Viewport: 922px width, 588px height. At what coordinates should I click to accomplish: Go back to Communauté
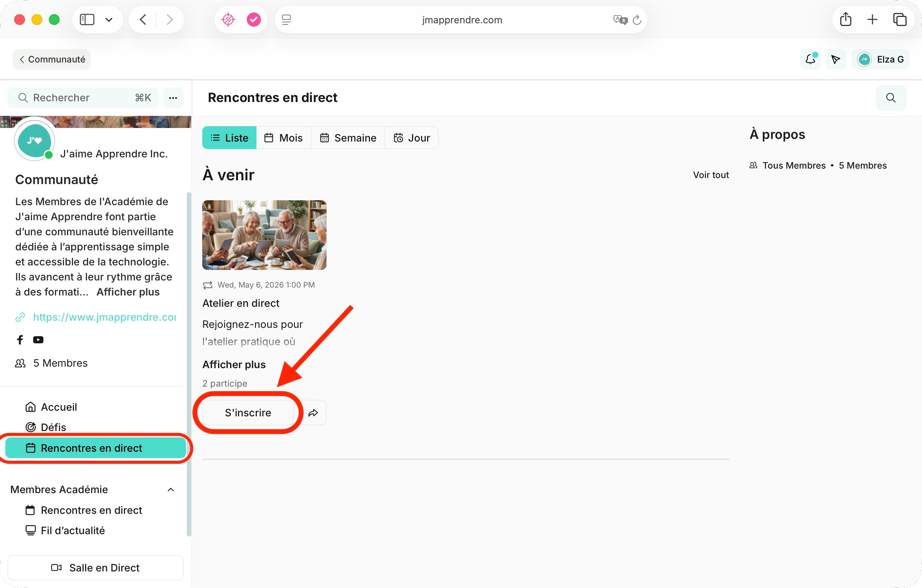tap(52, 59)
